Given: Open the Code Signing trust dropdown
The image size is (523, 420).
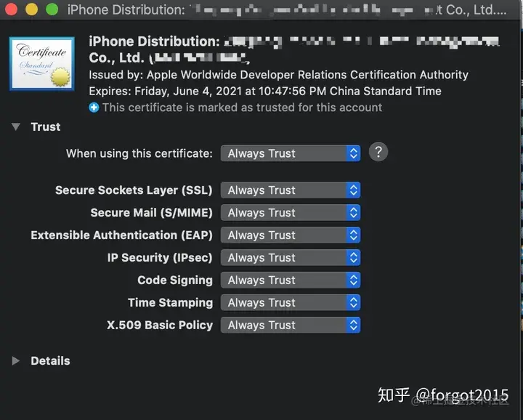Looking at the screenshot, I should [x=291, y=280].
